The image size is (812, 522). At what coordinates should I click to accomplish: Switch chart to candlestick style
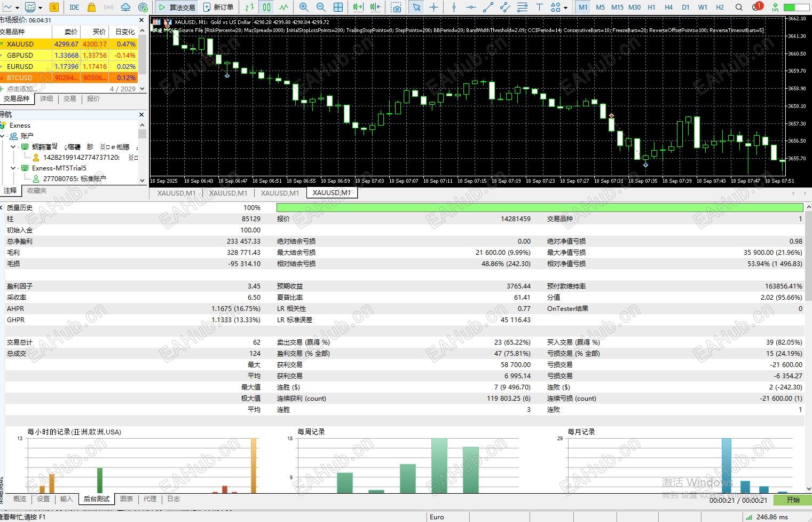(267, 7)
